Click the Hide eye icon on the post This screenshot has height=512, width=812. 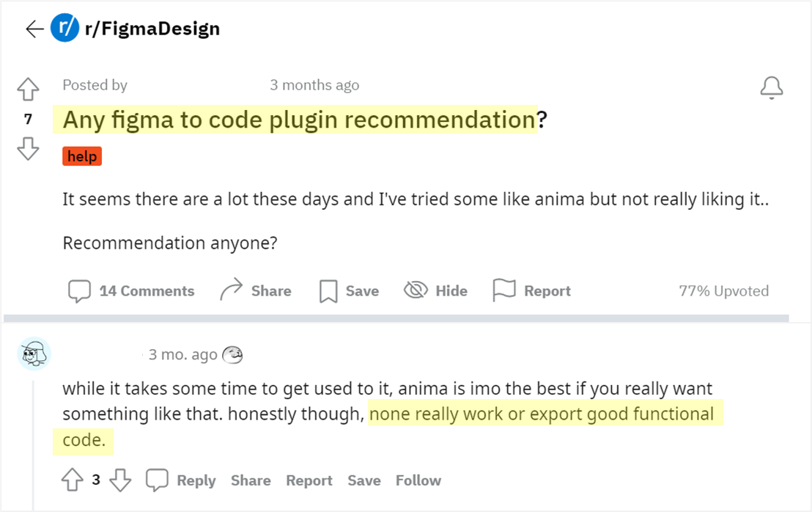[x=415, y=290]
